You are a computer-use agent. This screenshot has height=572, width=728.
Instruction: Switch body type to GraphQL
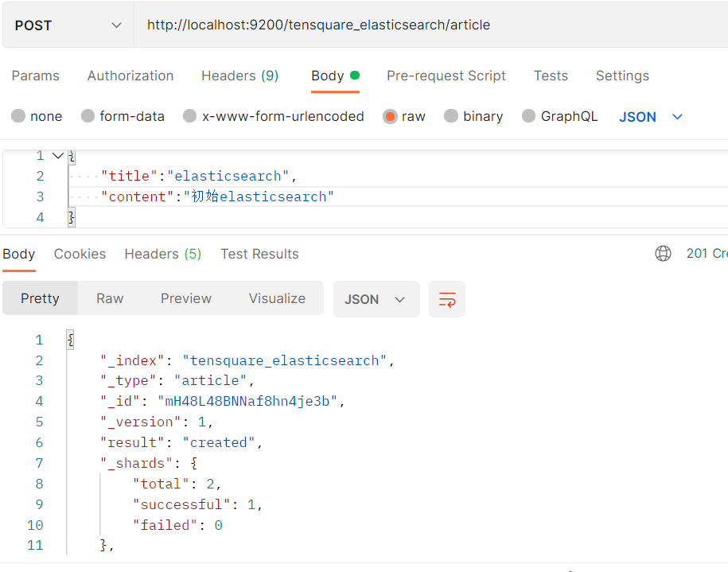point(529,116)
